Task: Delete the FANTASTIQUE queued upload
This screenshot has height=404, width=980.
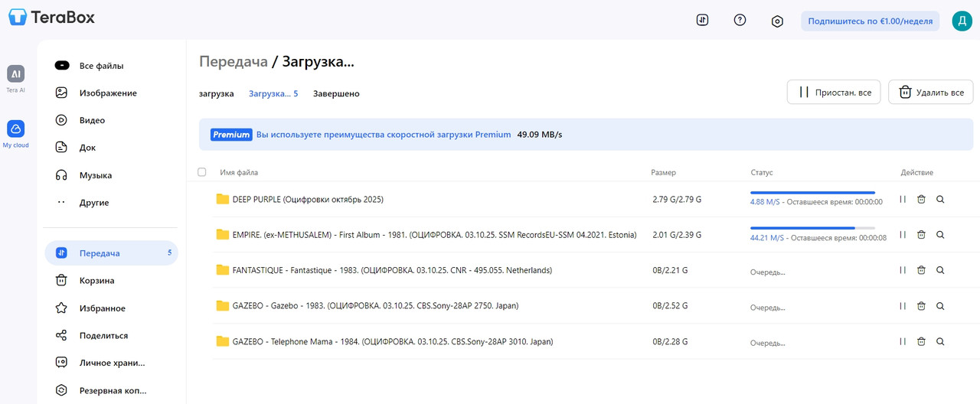Action: [x=921, y=270]
